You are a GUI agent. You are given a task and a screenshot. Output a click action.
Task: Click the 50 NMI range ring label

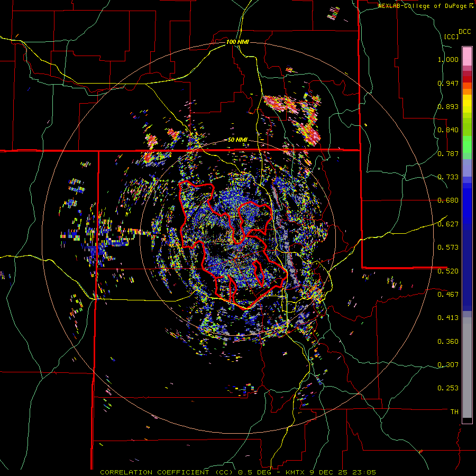pos(237,140)
